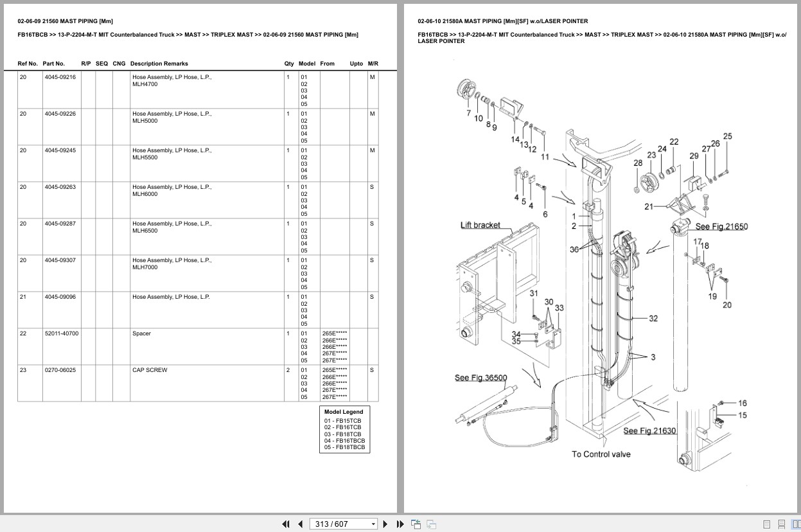Click the To Control valve label

click(x=601, y=454)
